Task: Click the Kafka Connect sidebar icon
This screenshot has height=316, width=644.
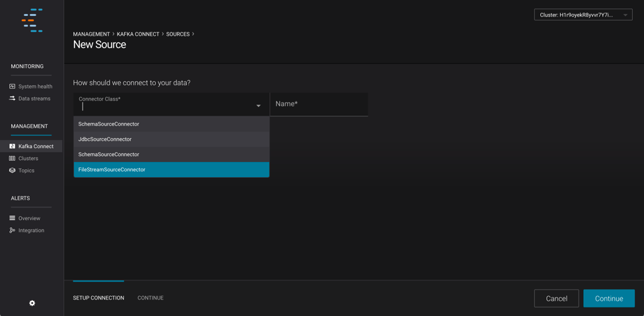Action: pyautogui.click(x=13, y=146)
